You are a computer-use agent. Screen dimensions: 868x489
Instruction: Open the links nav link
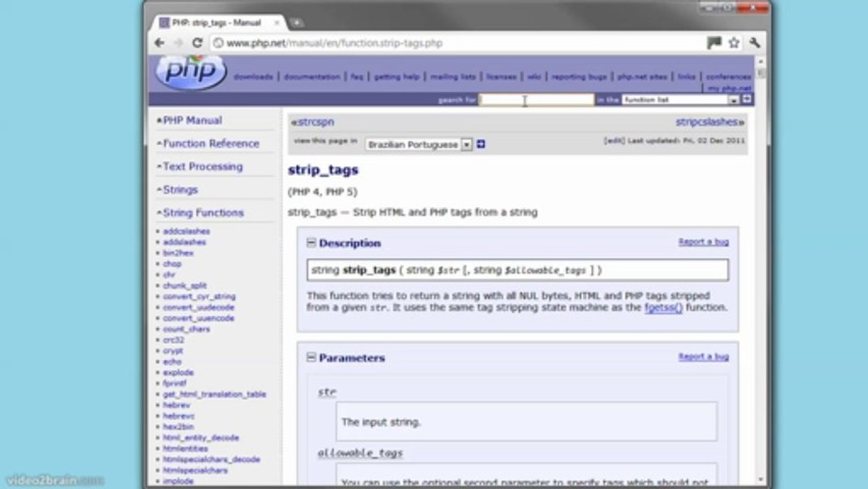click(687, 77)
